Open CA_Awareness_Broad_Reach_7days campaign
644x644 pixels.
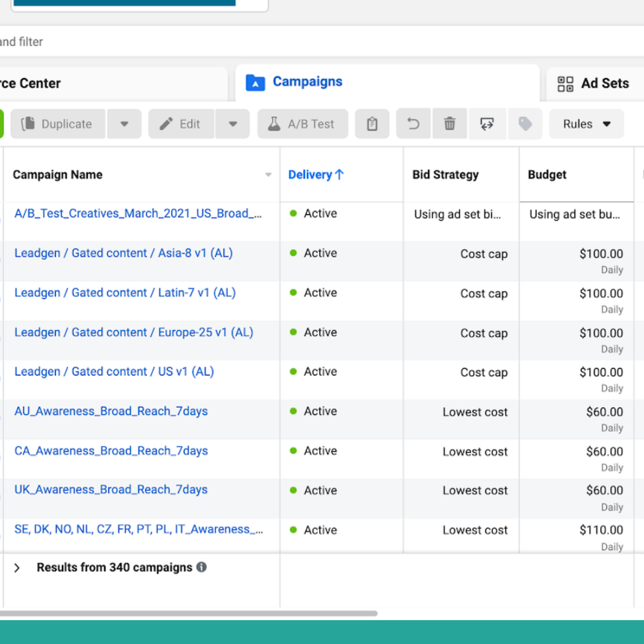111,451
